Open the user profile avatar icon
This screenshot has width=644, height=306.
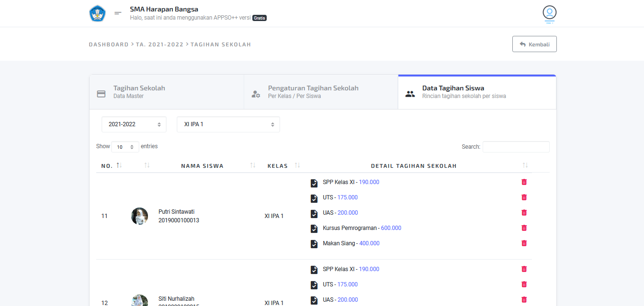[x=549, y=13]
